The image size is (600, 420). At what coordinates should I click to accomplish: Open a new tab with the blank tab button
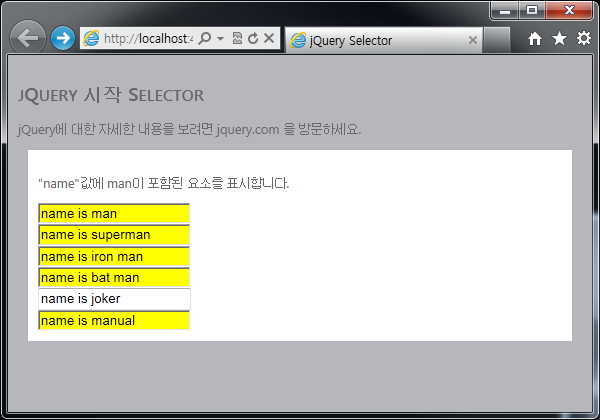pos(496,40)
